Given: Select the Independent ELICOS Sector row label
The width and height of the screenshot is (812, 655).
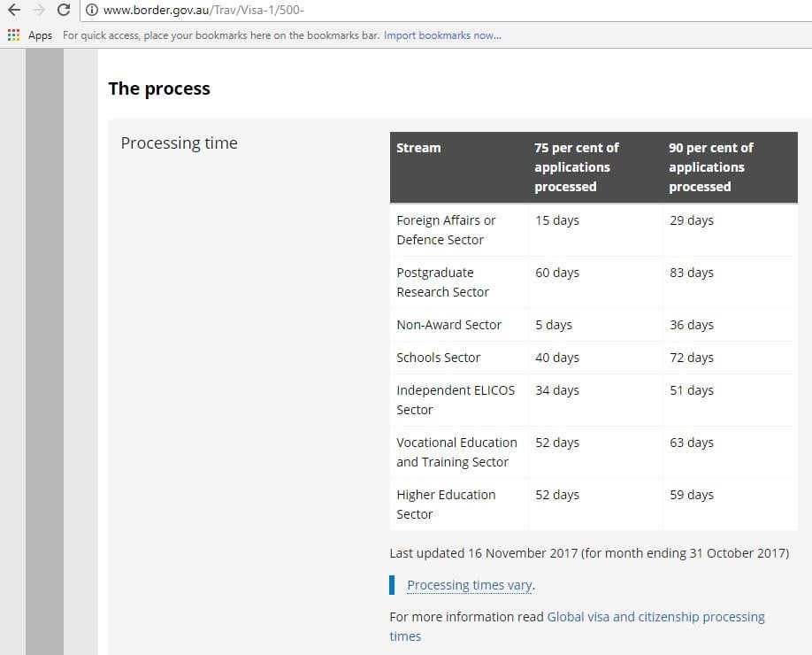Looking at the screenshot, I should tap(455, 400).
